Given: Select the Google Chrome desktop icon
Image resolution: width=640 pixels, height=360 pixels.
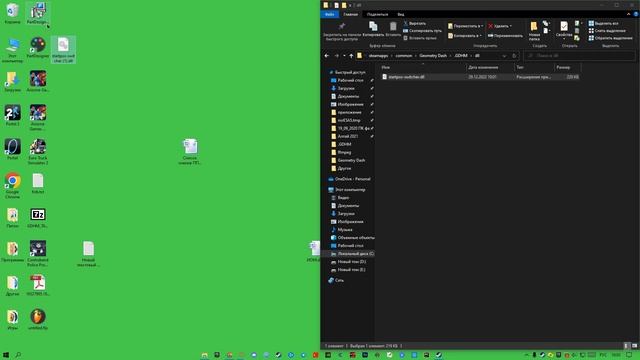Looking at the screenshot, I should pos(12,186).
